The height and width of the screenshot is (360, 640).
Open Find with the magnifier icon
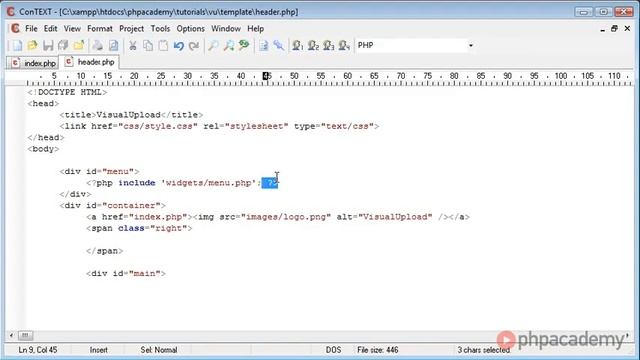(213, 45)
